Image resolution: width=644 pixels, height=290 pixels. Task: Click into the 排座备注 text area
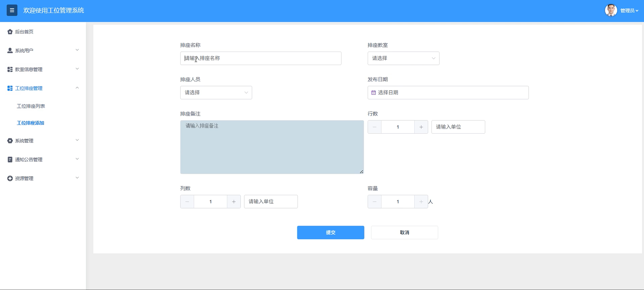point(272,147)
